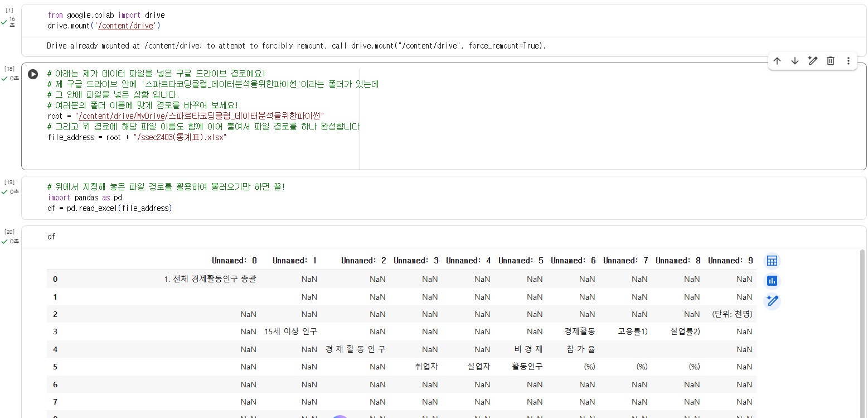Image resolution: width=868 pixels, height=418 pixels.
Task: Click the 'Unnamed: 0' column header
Action: click(x=234, y=261)
